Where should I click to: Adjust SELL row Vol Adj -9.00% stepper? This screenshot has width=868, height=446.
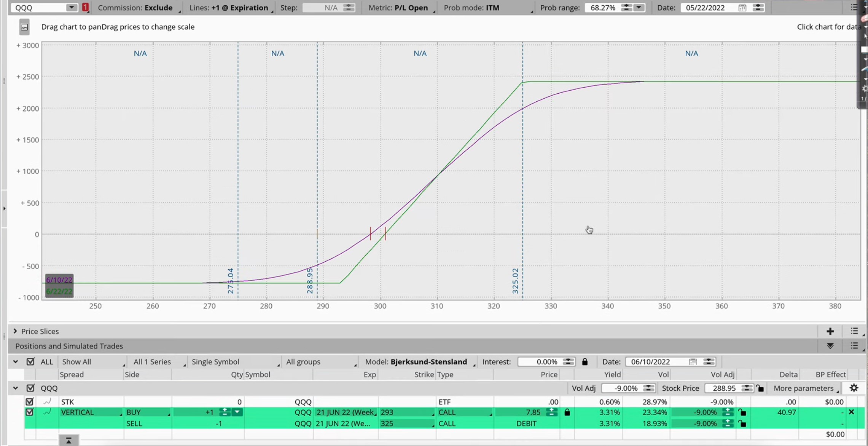pyautogui.click(x=728, y=423)
